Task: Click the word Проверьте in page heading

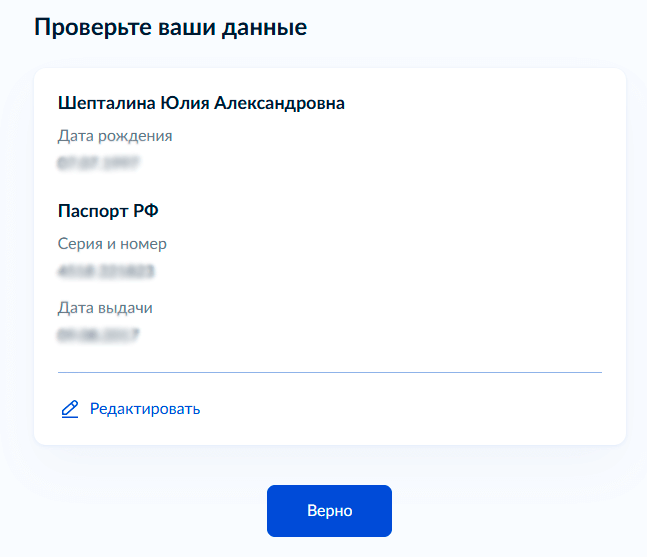Action: 93,28
